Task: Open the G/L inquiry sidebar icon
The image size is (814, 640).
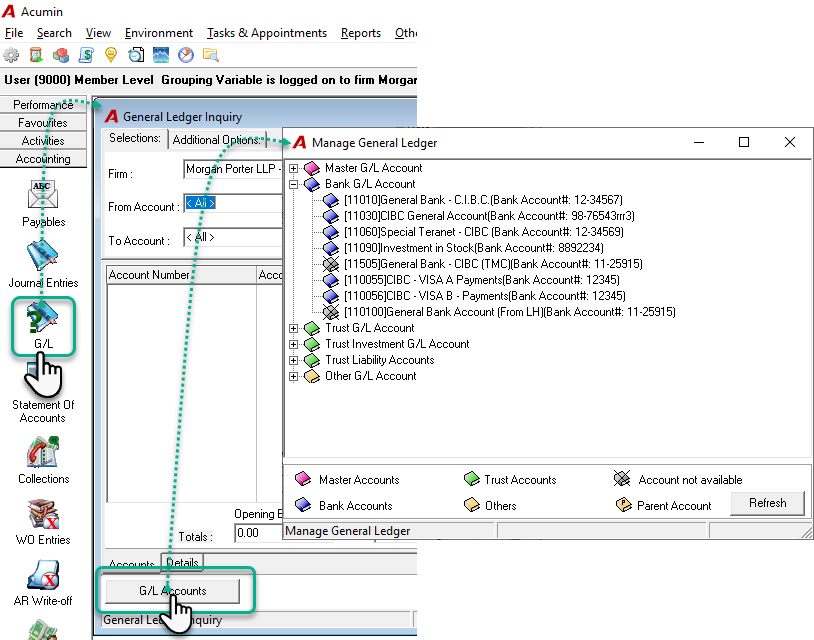Action: click(x=43, y=325)
